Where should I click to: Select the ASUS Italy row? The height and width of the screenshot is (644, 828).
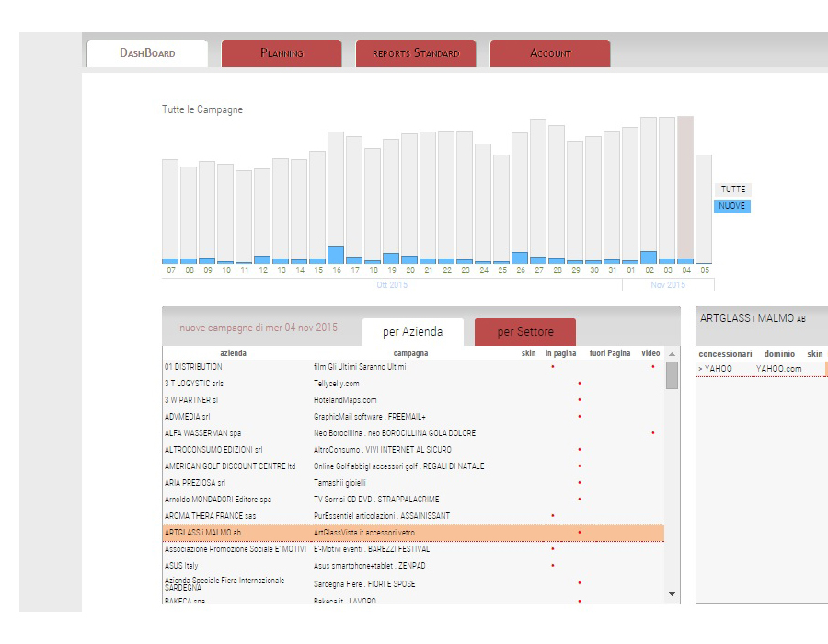pos(413,566)
